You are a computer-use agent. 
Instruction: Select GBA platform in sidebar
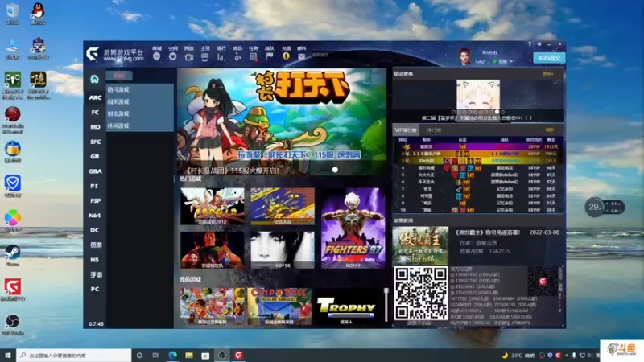[x=95, y=171]
